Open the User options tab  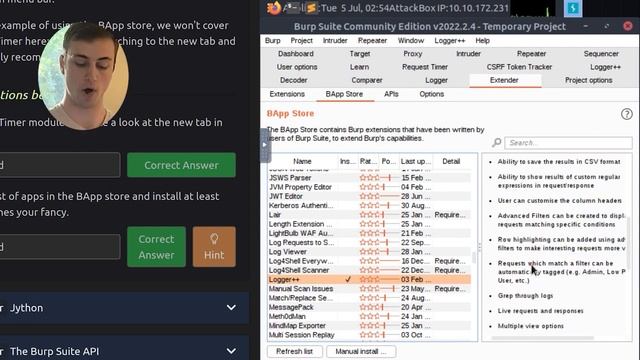click(x=297, y=67)
